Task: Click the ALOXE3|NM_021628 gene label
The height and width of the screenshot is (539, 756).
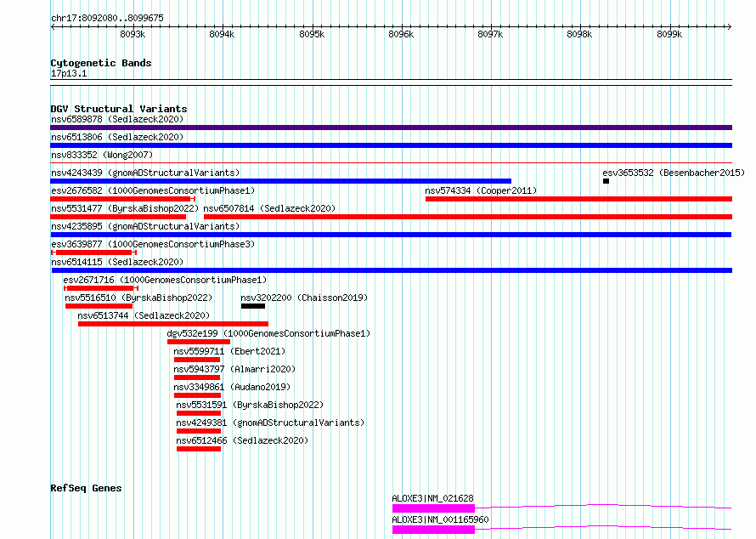Action: click(x=432, y=498)
